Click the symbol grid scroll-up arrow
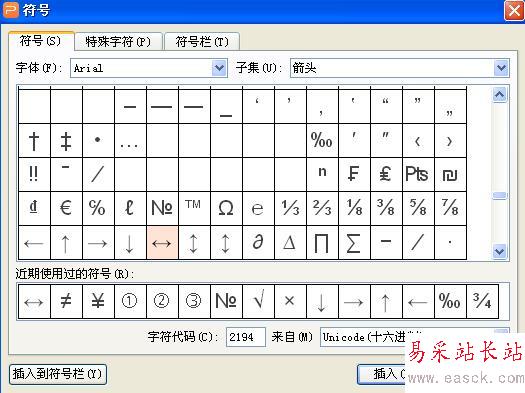The image size is (525, 393). (x=500, y=95)
